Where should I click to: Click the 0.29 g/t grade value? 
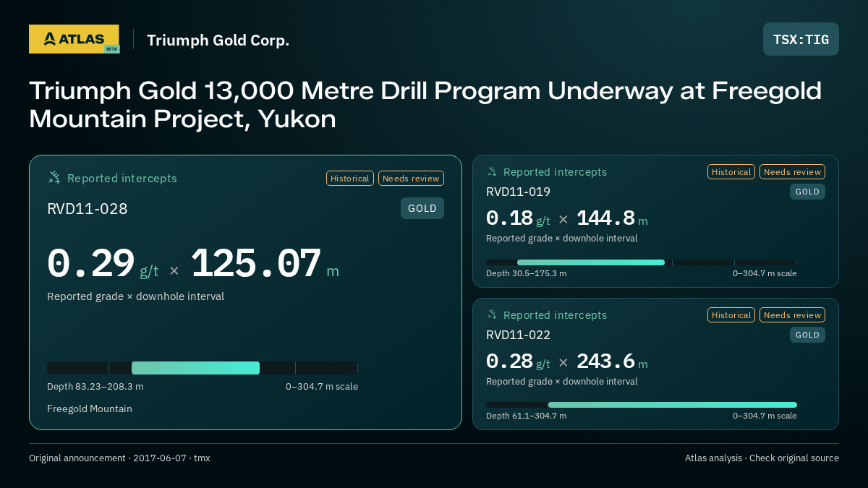(x=103, y=264)
